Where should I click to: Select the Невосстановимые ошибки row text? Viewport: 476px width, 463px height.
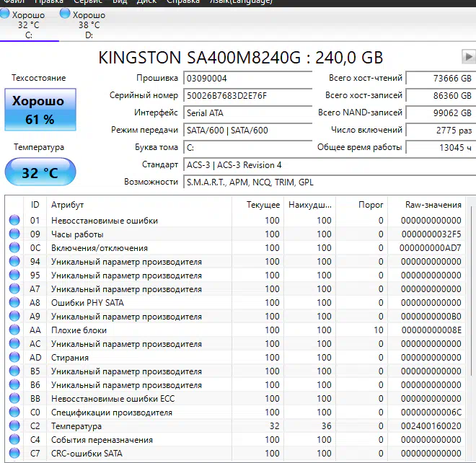(x=105, y=221)
